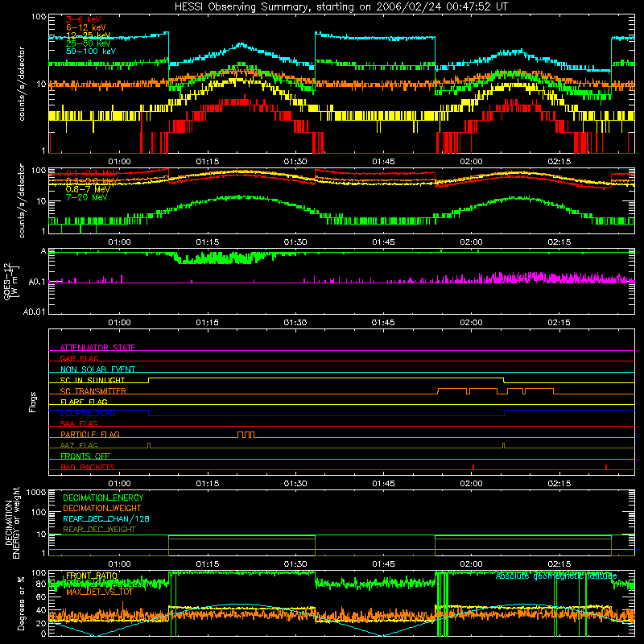Select the olive REAR_DEC_WEIGHT legend label

click(x=99, y=530)
